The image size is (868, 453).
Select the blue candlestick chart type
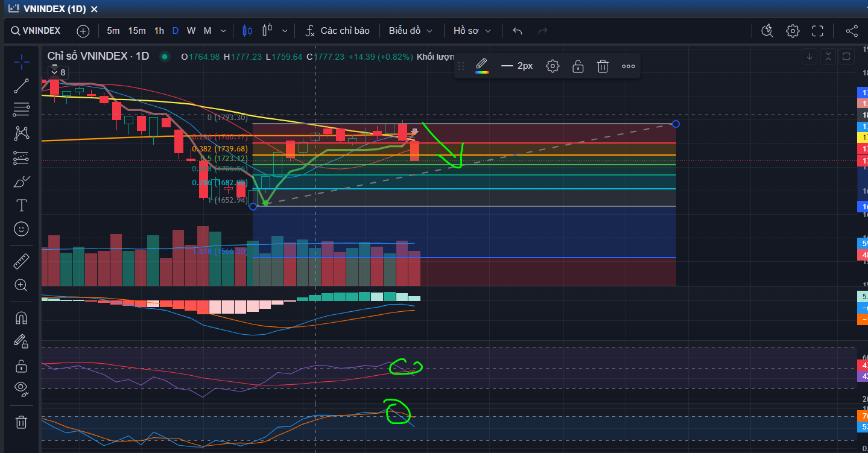246,31
